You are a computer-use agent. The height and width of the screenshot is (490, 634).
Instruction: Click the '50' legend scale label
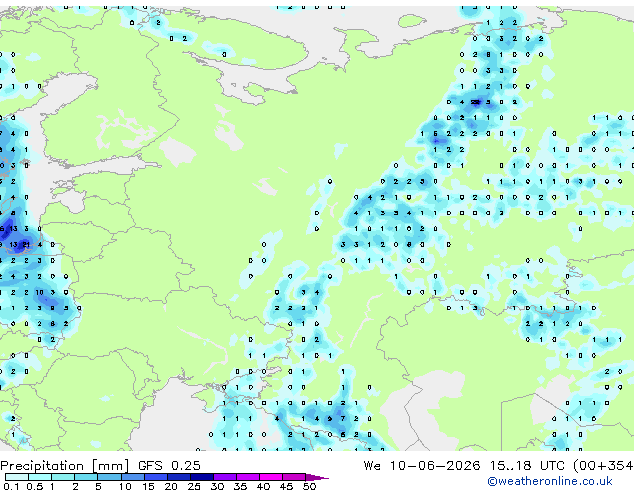pyautogui.click(x=309, y=486)
